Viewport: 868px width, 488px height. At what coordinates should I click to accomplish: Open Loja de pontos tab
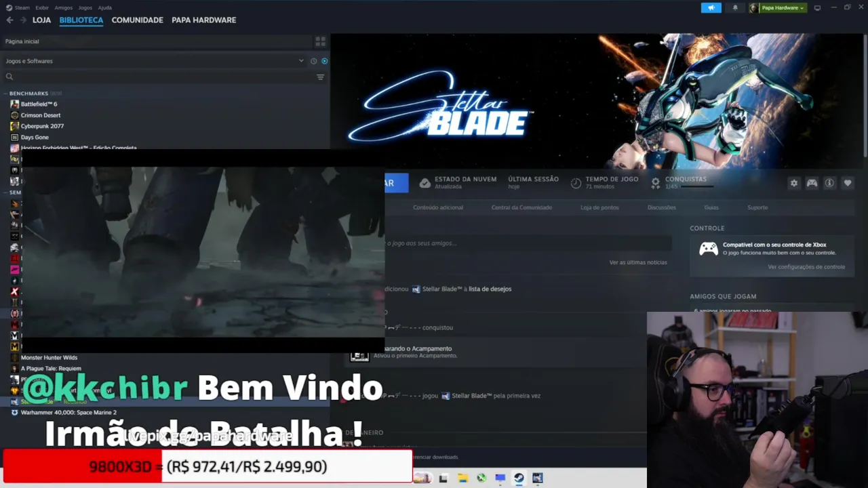(599, 207)
